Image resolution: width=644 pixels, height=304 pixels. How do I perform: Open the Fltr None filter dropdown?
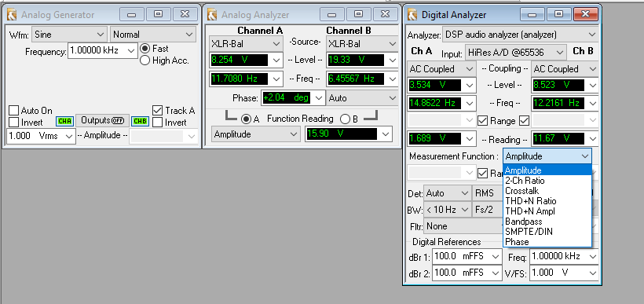tap(463, 226)
